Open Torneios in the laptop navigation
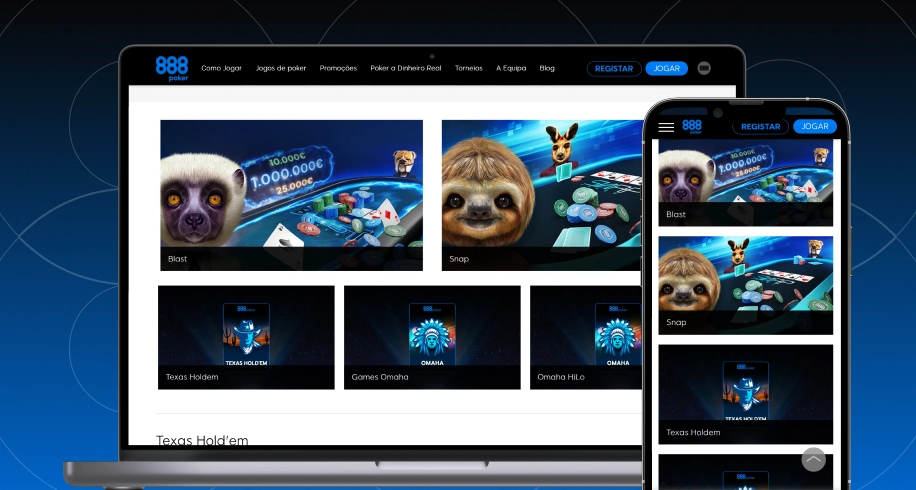Screen dimensions: 916x490 469,68
